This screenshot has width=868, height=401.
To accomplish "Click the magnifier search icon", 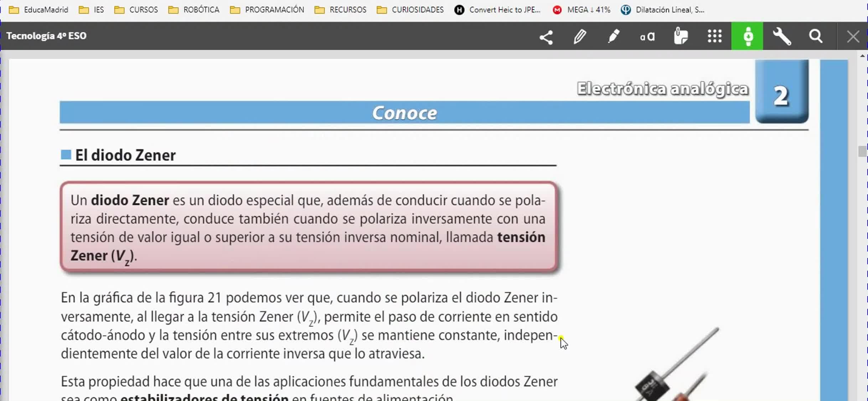I will click(x=816, y=36).
